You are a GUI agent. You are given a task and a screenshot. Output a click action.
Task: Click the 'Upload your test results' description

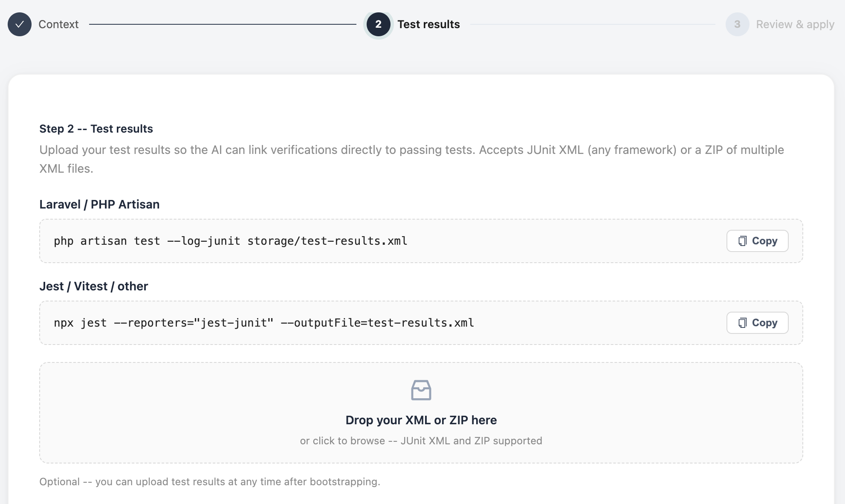(x=412, y=159)
